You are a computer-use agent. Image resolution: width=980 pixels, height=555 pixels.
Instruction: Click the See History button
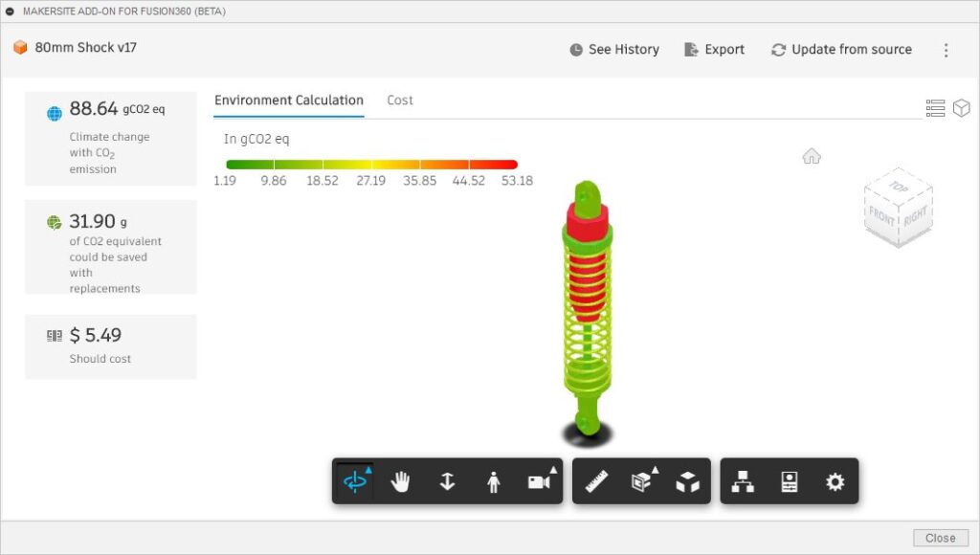614,49
